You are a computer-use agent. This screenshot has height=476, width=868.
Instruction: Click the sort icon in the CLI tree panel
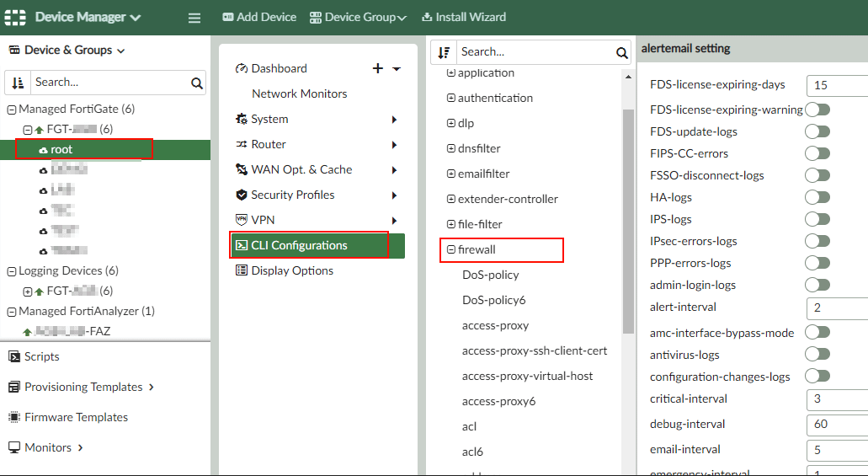[444, 52]
